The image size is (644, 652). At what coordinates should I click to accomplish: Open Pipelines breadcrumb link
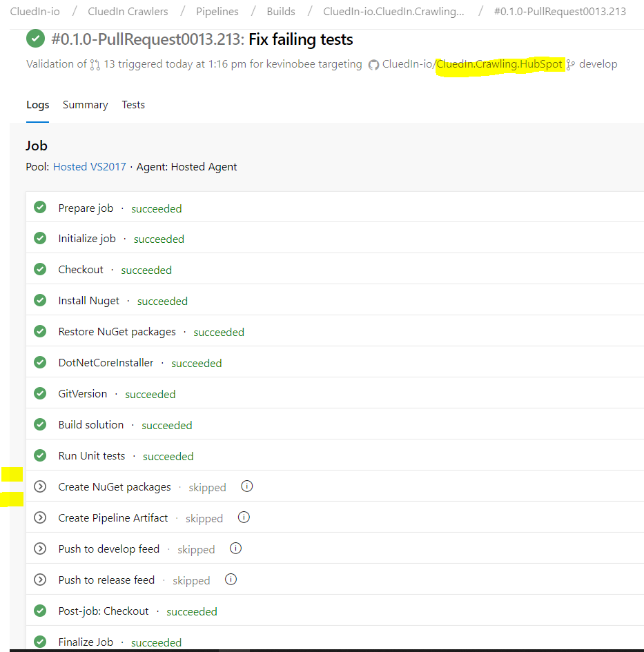click(217, 12)
